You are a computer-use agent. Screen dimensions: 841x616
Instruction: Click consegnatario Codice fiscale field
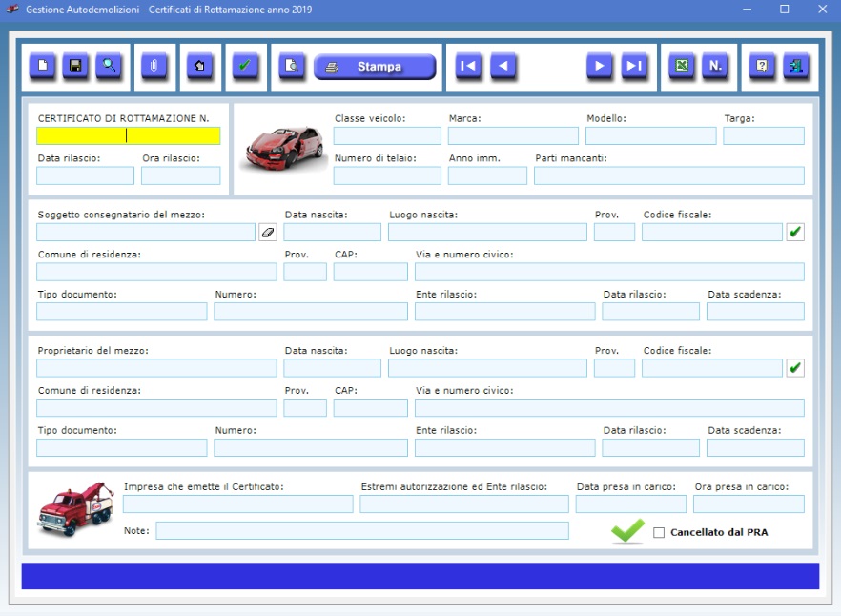pos(712,232)
